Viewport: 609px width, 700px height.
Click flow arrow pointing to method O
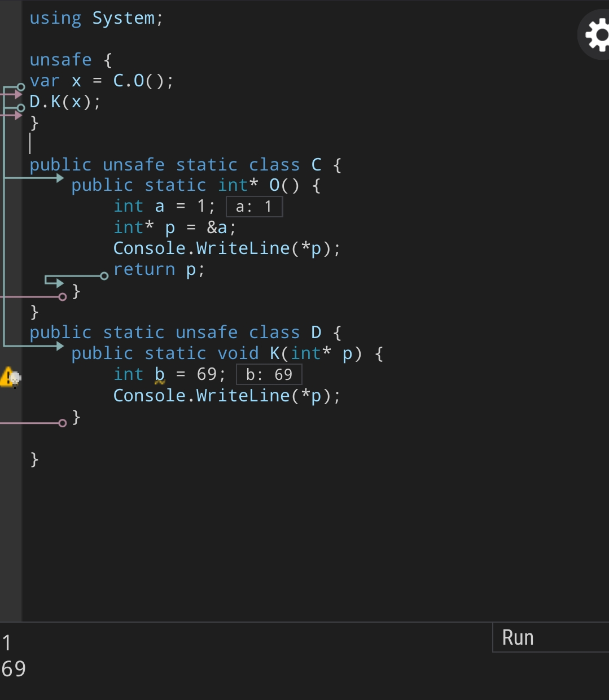(x=59, y=178)
